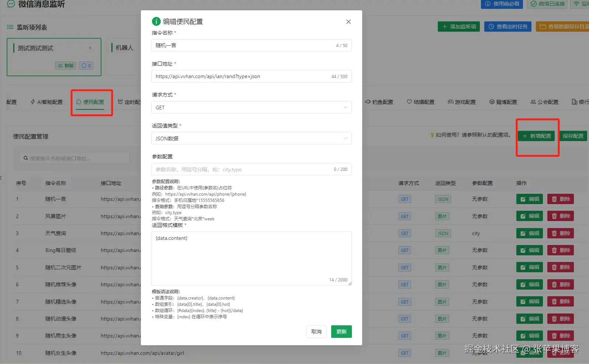Focus the 参数配置 input field

click(242, 169)
